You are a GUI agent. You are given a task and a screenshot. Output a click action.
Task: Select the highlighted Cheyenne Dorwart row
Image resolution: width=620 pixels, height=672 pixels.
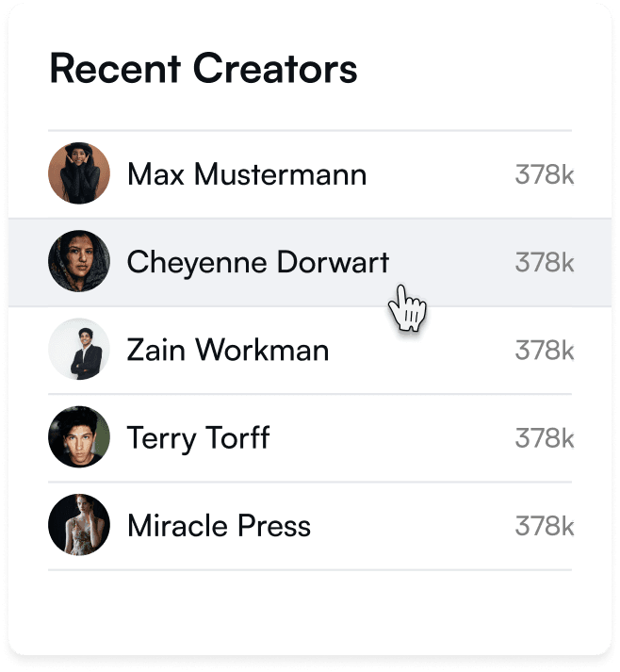tap(310, 262)
